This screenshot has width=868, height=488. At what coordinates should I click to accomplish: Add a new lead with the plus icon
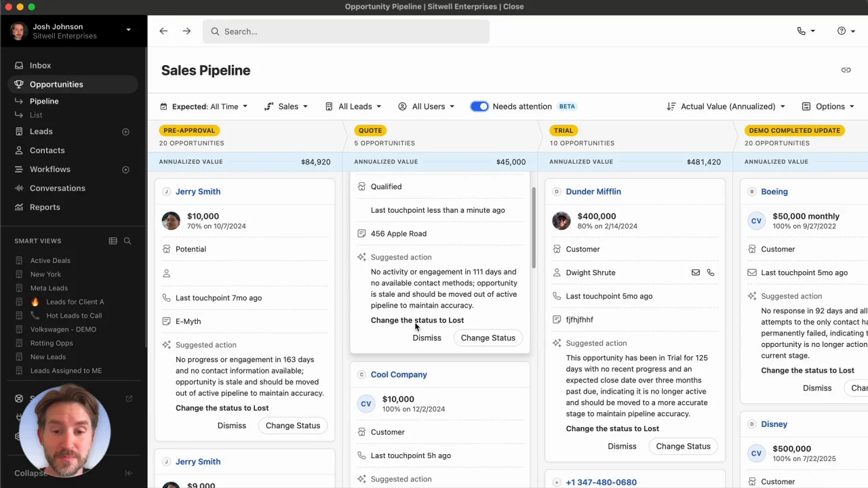coord(125,131)
